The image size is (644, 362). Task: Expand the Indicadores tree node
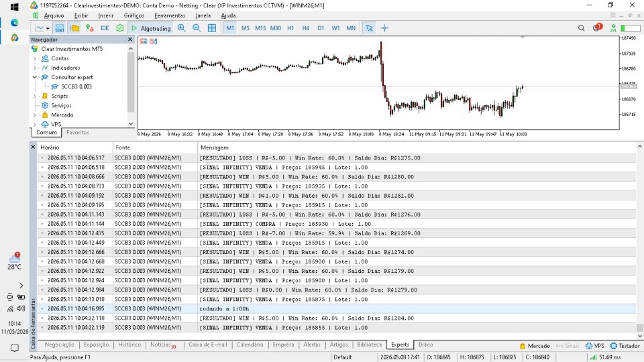pyautogui.click(x=34, y=68)
